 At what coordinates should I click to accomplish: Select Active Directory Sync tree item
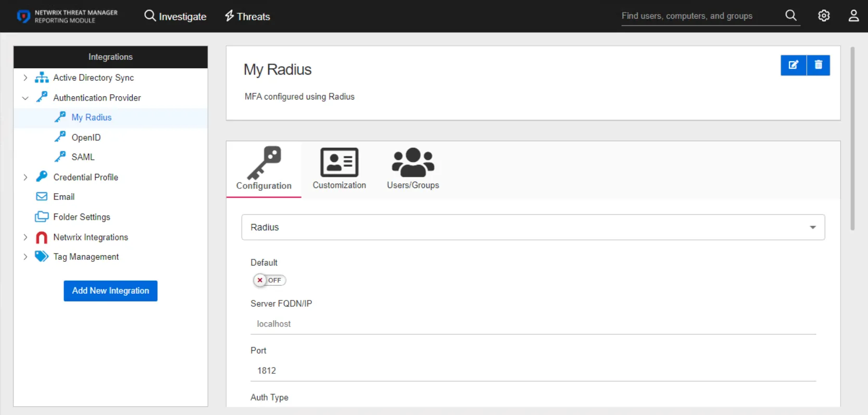point(93,78)
